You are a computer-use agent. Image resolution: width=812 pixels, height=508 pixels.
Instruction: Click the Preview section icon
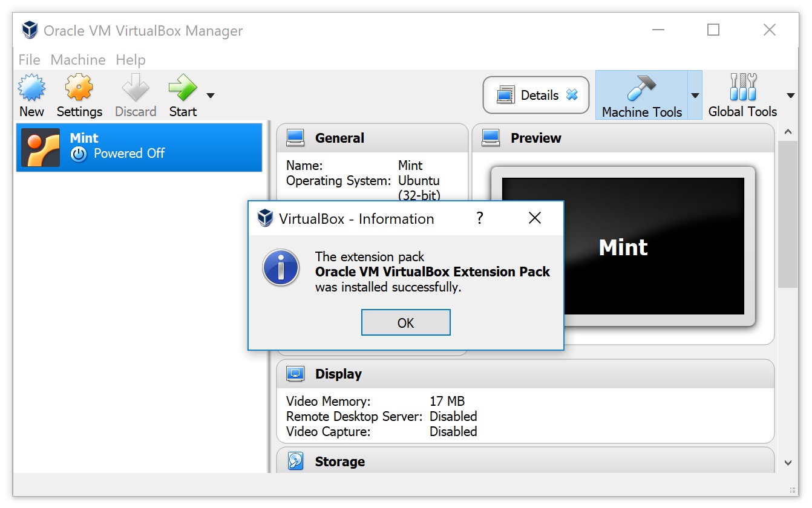(x=491, y=138)
